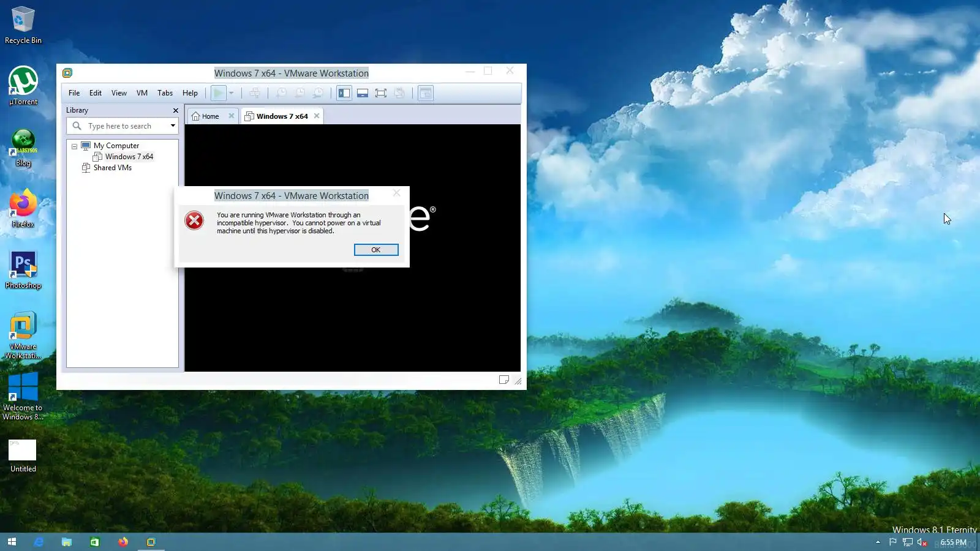Click the console view toolbar icon
The height and width of the screenshot is (551, 980).
click(426, 93)
